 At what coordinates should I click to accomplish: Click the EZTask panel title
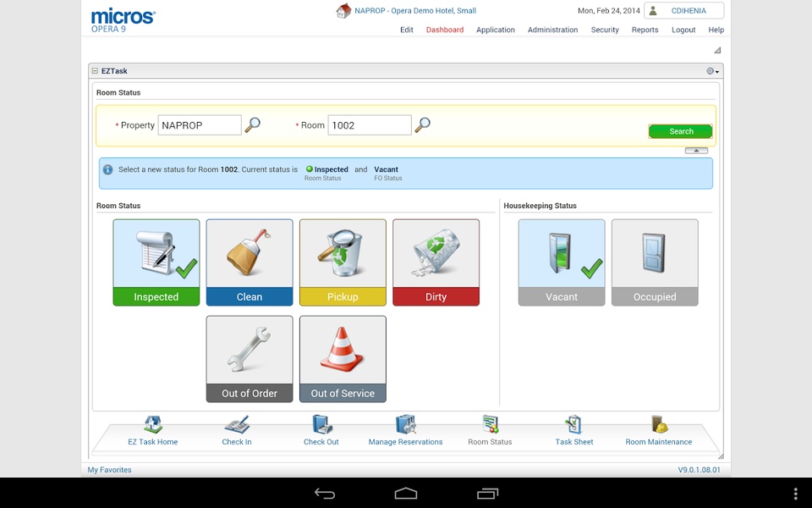114,71
